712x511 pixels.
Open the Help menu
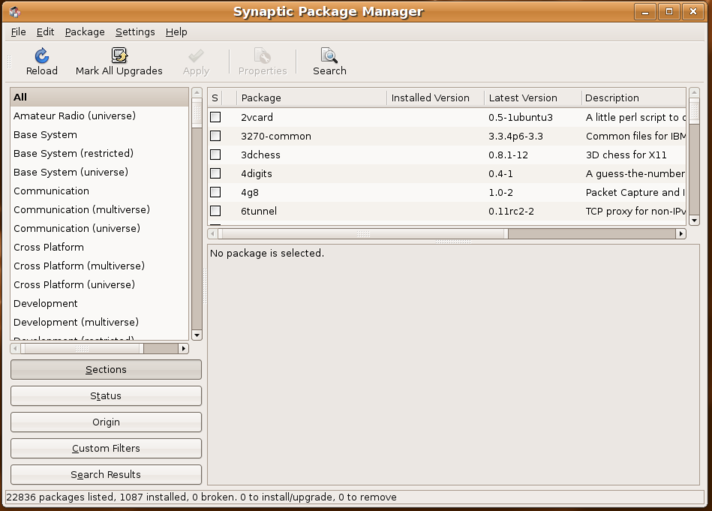[176, 32]
